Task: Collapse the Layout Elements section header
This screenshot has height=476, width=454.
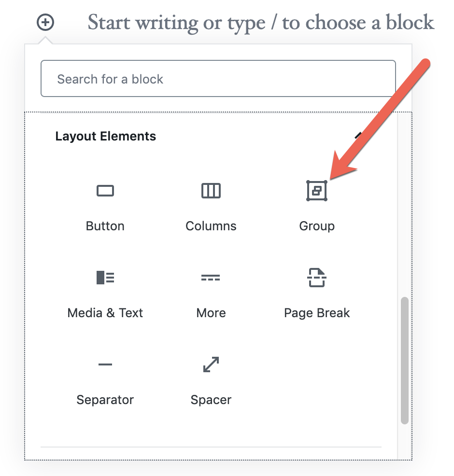Action: click(211, 136)
